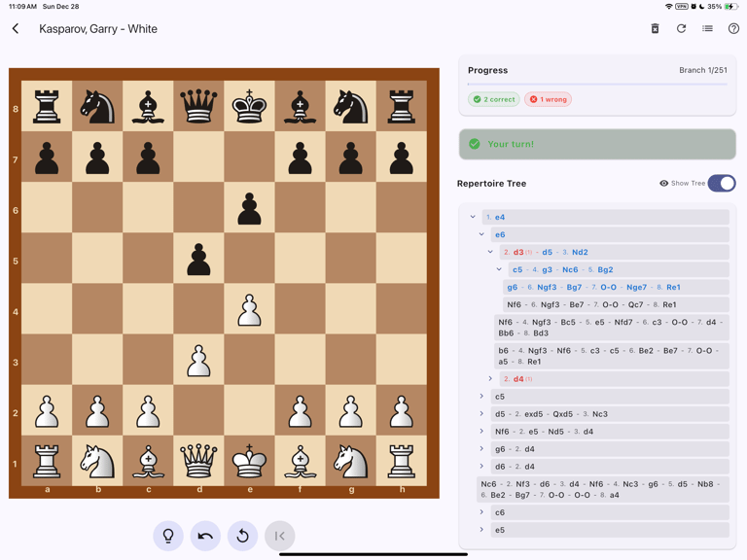Undo the last move with the curved arrow

coord(205,536)
